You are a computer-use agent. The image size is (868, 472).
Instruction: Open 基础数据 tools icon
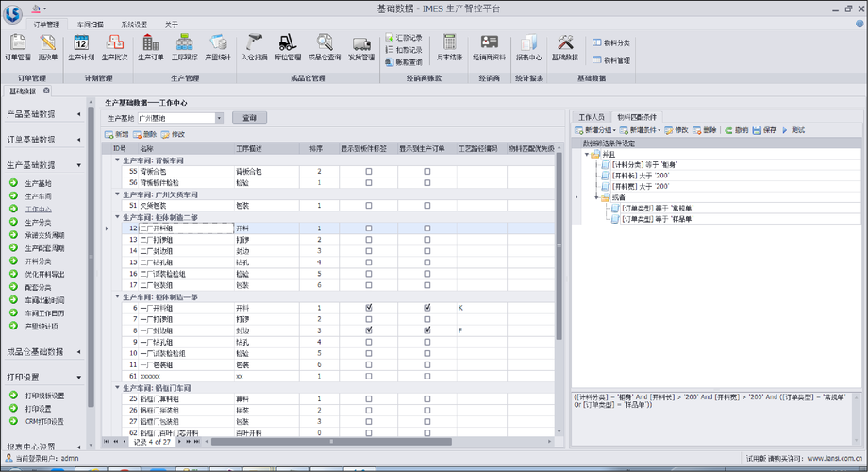click(565, 47)
